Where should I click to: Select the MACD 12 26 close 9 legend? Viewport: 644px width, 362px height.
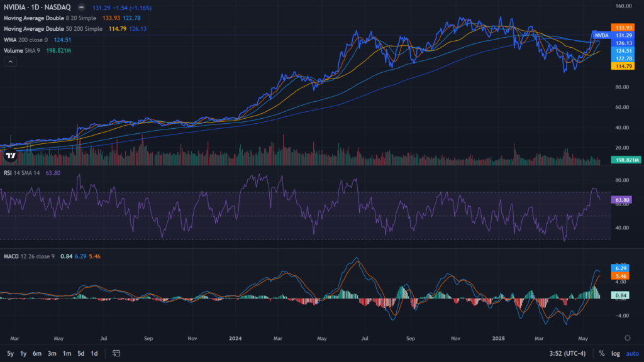(29, 256)
